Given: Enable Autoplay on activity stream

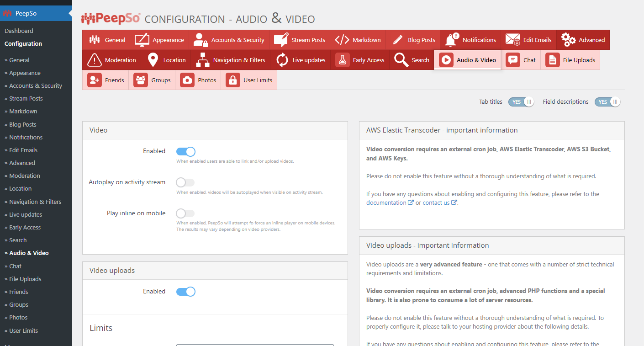Looking at the screenshot, I should [x=185, y=182].
